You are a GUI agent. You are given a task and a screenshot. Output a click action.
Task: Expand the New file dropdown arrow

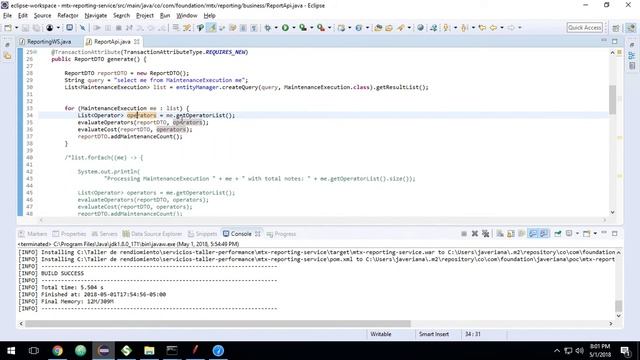16,28
